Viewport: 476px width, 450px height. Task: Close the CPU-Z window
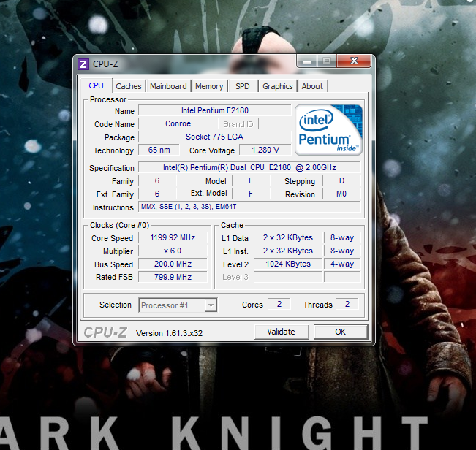pyautogui.click(x=354, y=61)
